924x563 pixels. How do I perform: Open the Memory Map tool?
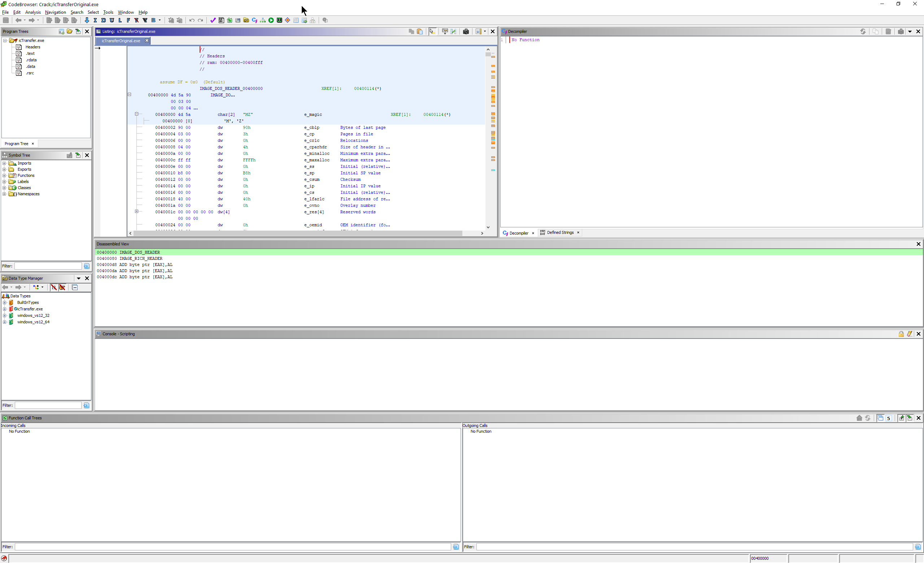click(x=279, y=21)
